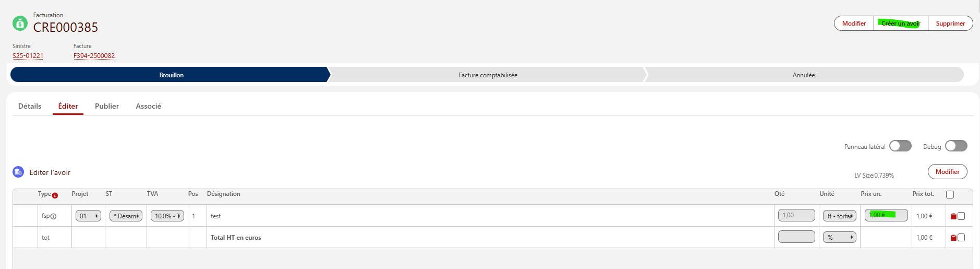Click the Prix un. field showing 1,00 €
The height and width of the screenshot is (269, 980).
point(886,215)
